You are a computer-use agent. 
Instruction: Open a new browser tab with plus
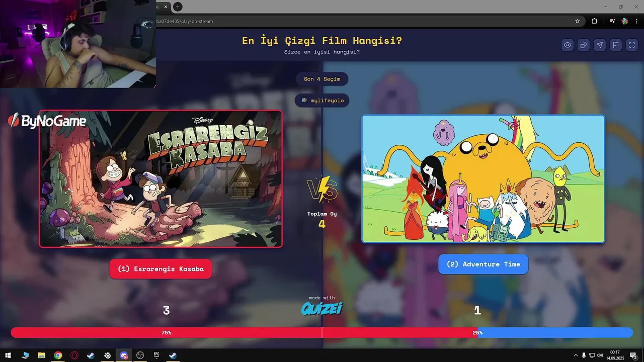[178, 7]
